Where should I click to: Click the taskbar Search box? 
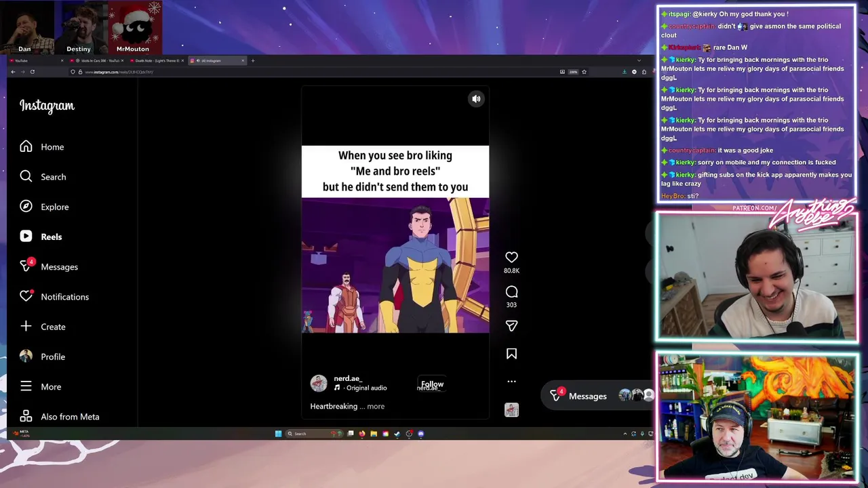pos(315,434)
